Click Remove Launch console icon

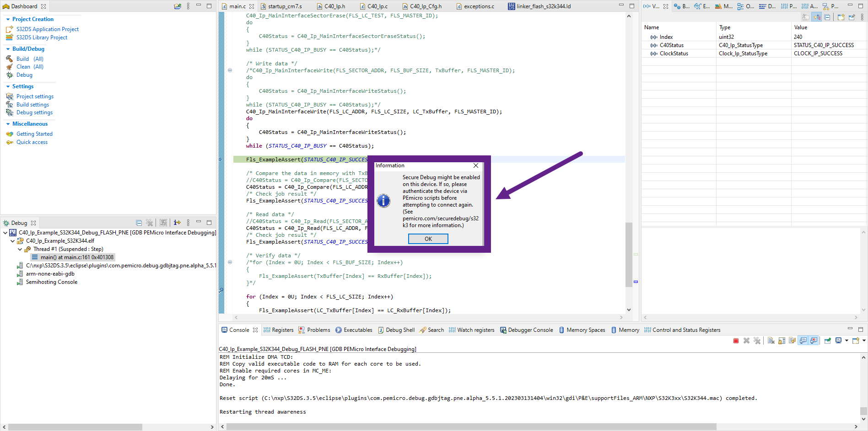click(x=746, y=341)
